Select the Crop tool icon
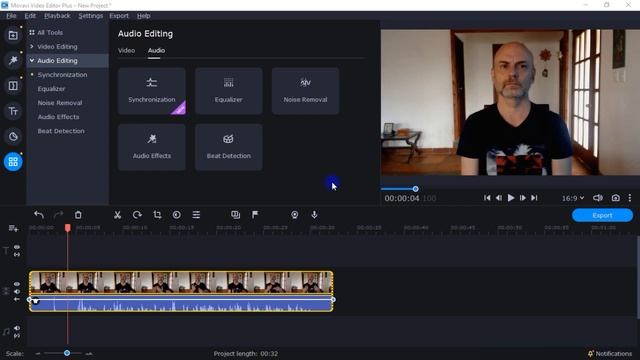 (157, 215)
